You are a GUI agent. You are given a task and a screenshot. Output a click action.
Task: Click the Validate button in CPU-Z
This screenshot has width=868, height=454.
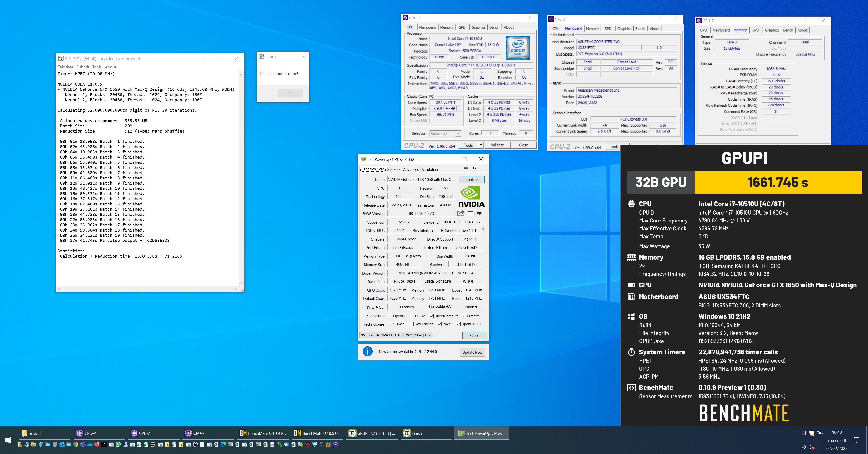[497, 145]
